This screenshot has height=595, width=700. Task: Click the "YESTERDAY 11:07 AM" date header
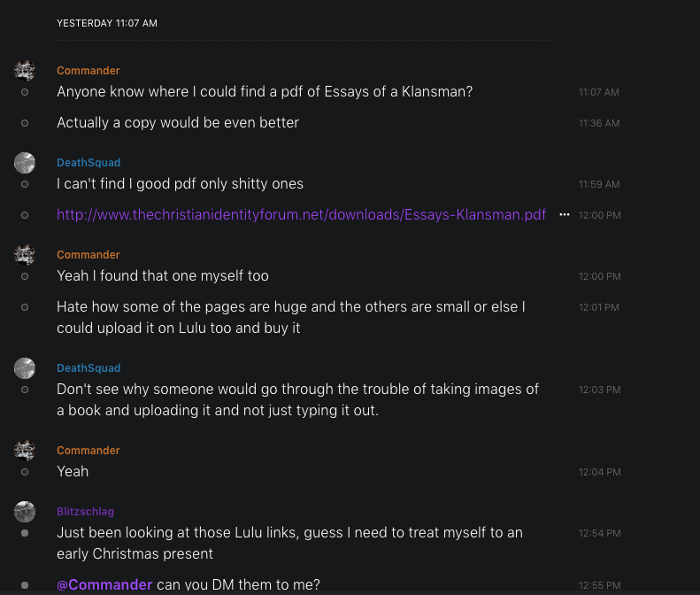coord(107,24)
